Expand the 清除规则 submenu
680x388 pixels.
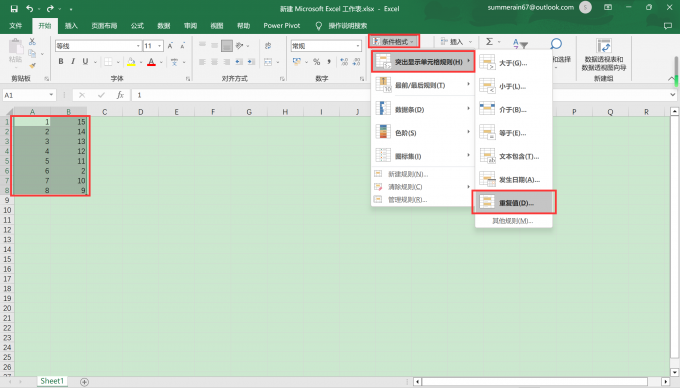click(423, 187)
